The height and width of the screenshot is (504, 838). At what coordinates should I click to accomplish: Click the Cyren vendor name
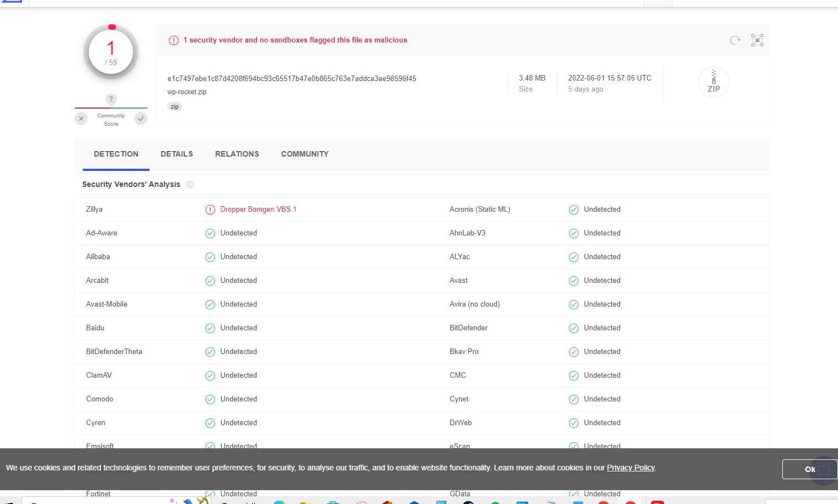pyautogui.click(x=95, y=423)
